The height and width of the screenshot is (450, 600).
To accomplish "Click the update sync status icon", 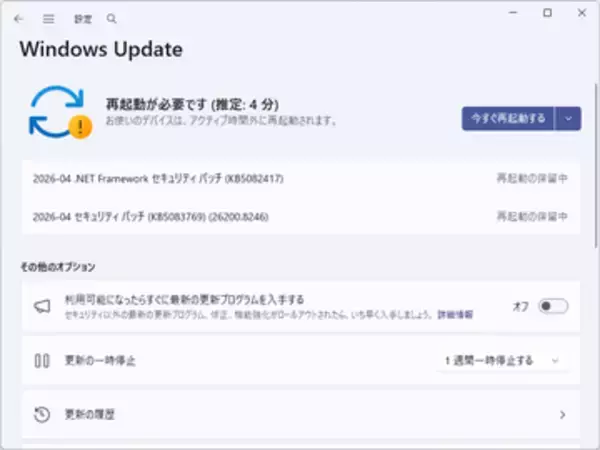I will click(x=60, y=112).
